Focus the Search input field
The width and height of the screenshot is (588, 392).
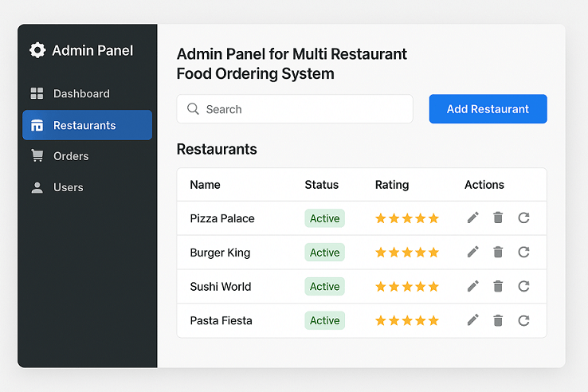click(x=303, y=109)
